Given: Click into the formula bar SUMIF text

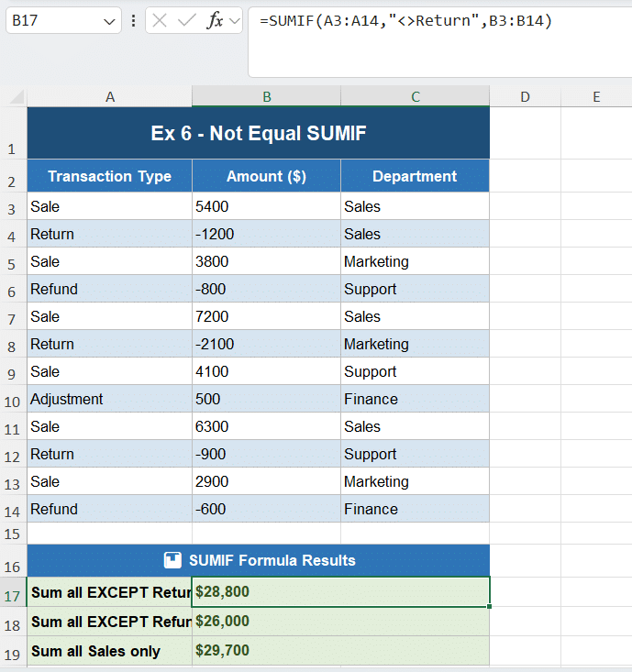Looking at the screenshot, I should pos(405,20).
